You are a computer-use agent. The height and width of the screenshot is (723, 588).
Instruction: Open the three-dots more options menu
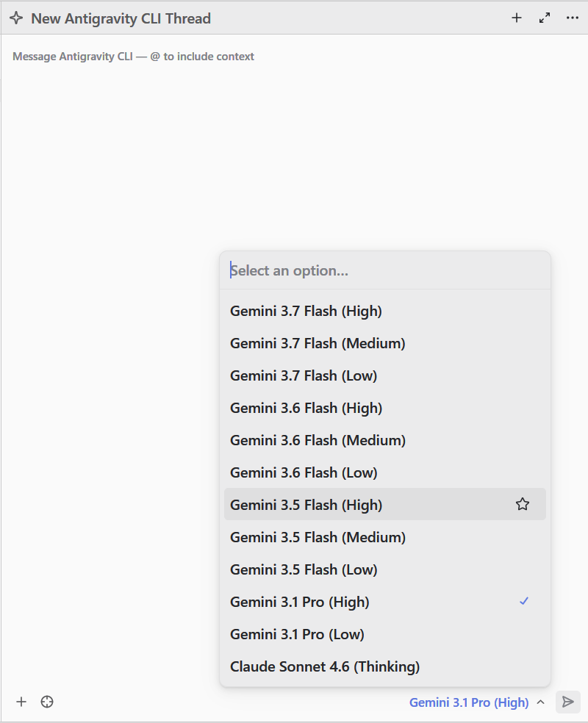click(x=573, y=18)
